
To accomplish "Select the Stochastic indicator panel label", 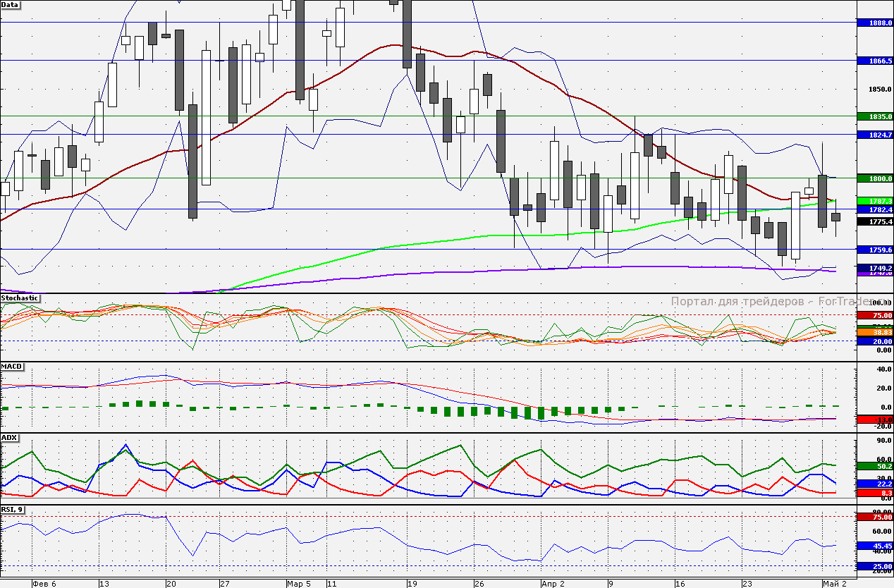I will 20,298.
